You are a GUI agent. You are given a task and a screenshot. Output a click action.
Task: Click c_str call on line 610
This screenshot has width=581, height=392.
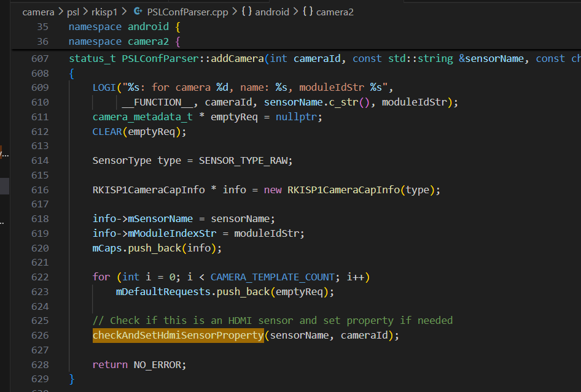tap(344, 102)
